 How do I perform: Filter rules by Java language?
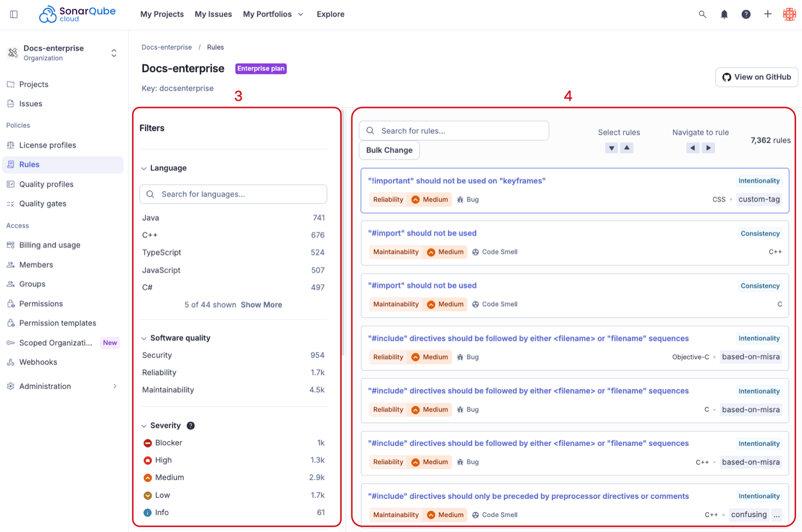pos(234,218)
